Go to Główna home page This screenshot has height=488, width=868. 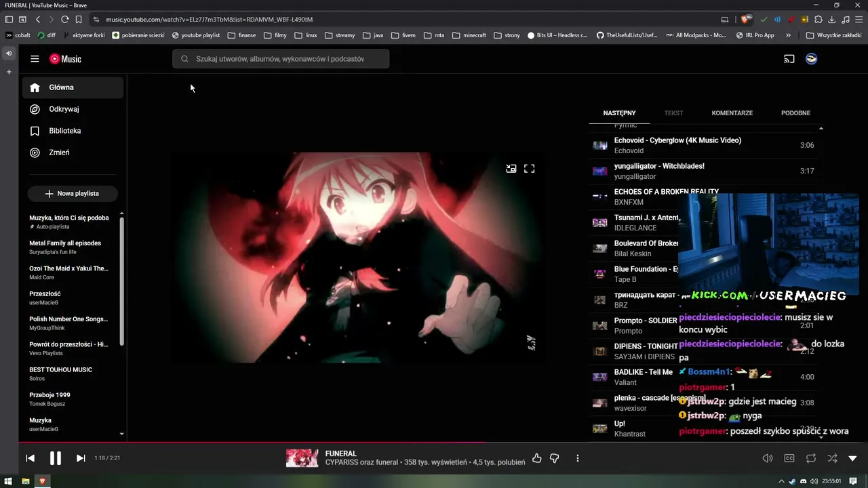tap(73, 87)
